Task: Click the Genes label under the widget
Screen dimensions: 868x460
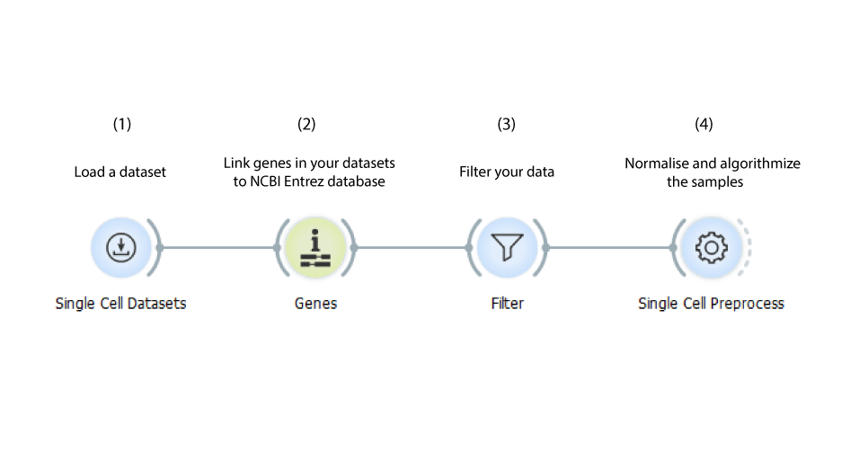Action: tap(315, 304)
